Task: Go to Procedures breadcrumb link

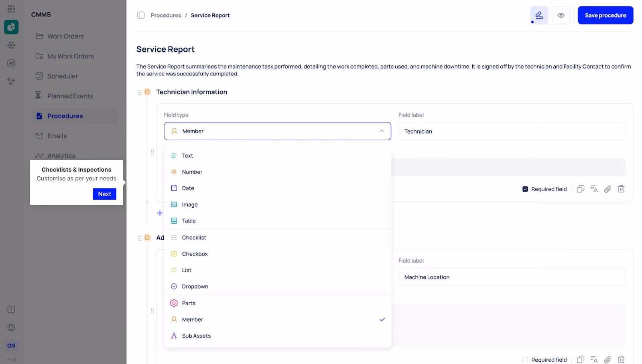Action: point(166,15)
